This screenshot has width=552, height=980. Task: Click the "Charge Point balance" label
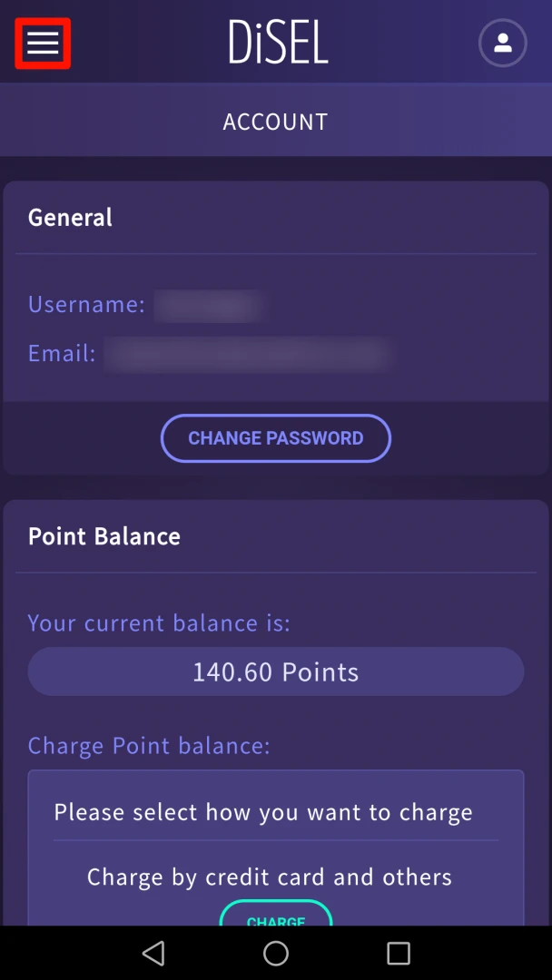[149, 746]
